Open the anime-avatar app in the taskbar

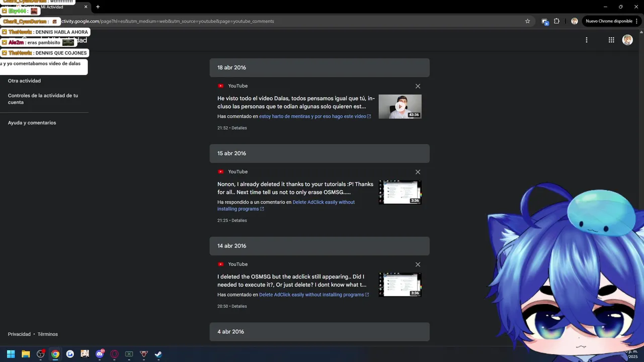(85, 354)
